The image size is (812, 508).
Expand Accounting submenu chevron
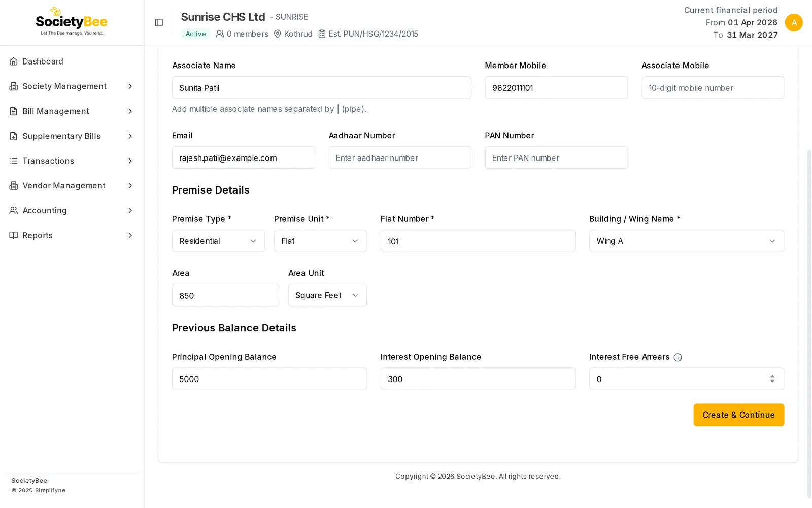(130, 210)
